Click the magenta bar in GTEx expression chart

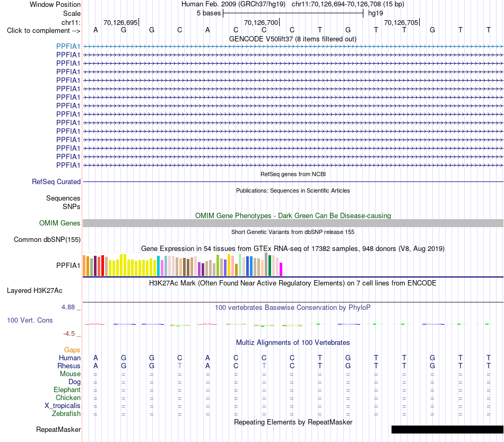coord(281,270)
